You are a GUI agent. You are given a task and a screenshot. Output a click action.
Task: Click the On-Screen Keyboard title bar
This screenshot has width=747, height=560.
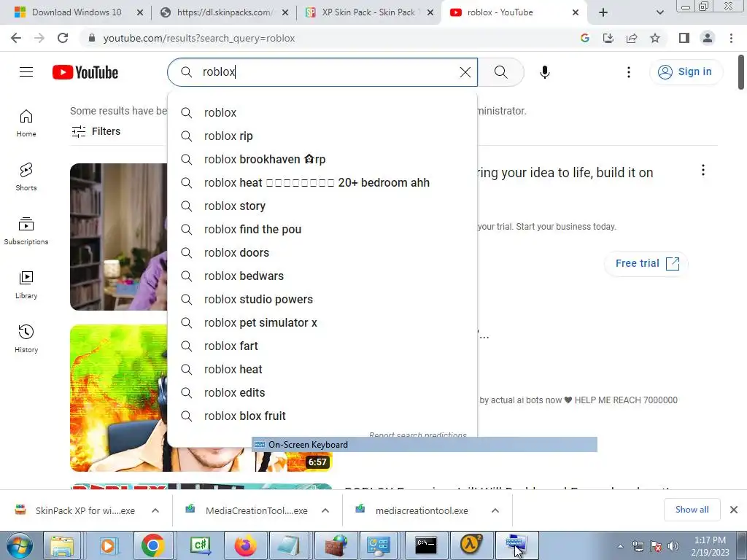pyautogui.click(x=424, y=445)
